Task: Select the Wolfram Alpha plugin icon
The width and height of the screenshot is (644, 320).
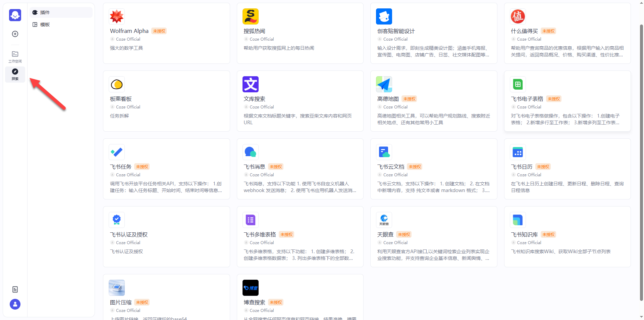Action: [x=116, y=16]
